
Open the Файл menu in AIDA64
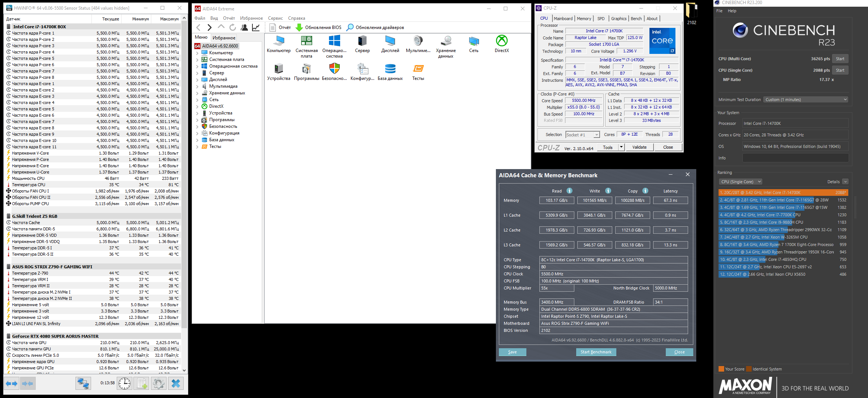[x=200, y=18]
